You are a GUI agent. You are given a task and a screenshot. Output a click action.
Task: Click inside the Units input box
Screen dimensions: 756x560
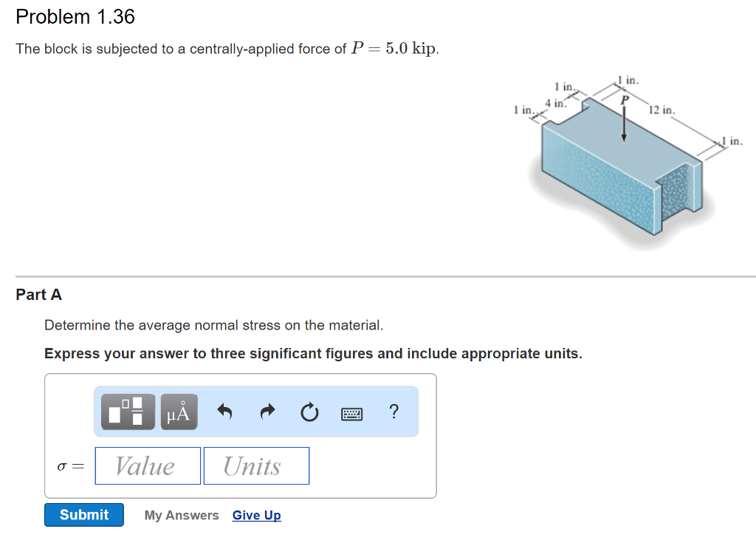(256, 465)
